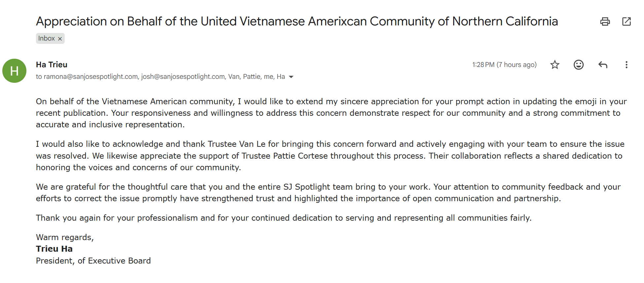Click the bold signature name Trieu Ha
This screenshot has width=644, height=283.
click(54, 249)
